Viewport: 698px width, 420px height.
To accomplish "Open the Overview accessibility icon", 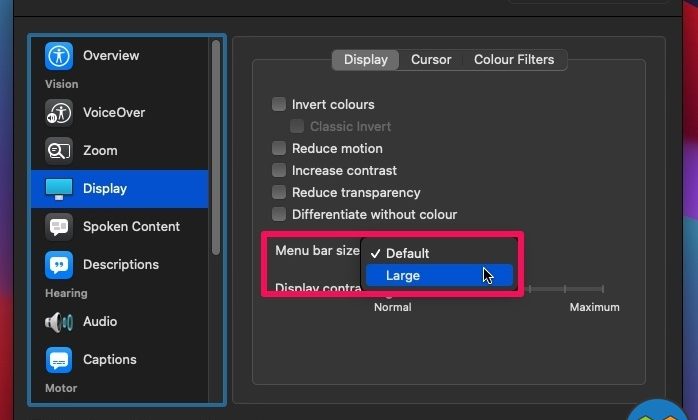I will 59,56.
